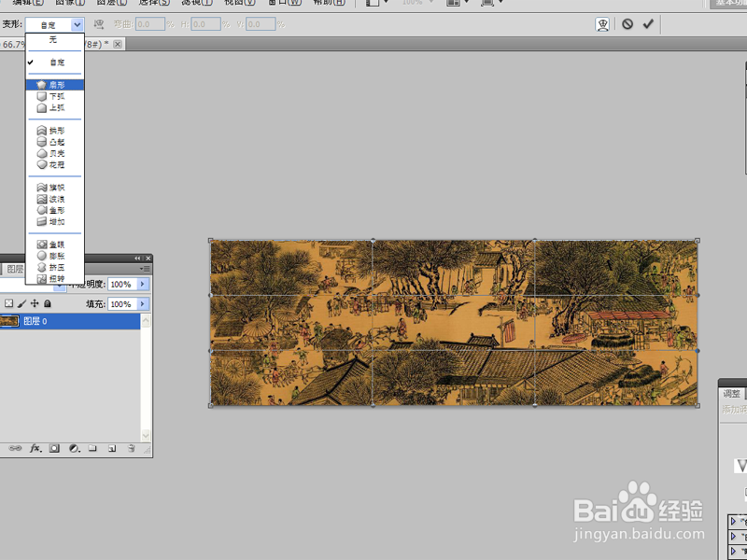Add a layer mask
This screenshot has height=560, width=747.
[x=54, y=448]
